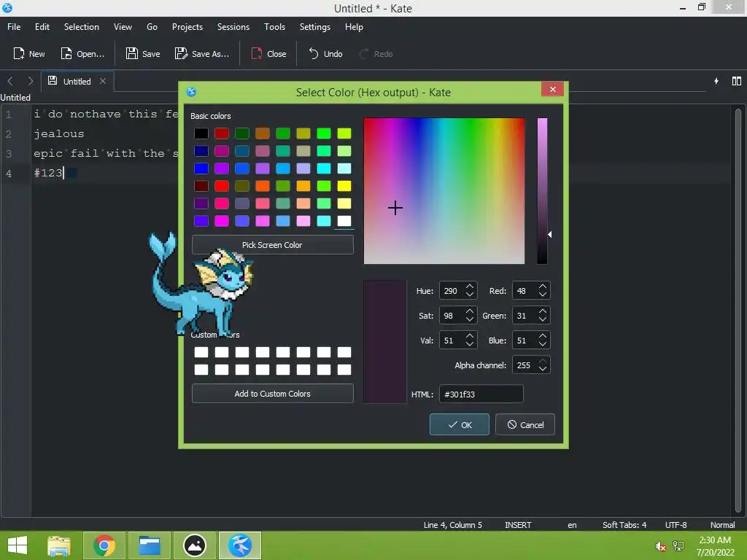Select the white basic color swatch
Screen dimensions: 747x560
coord(344,221)
